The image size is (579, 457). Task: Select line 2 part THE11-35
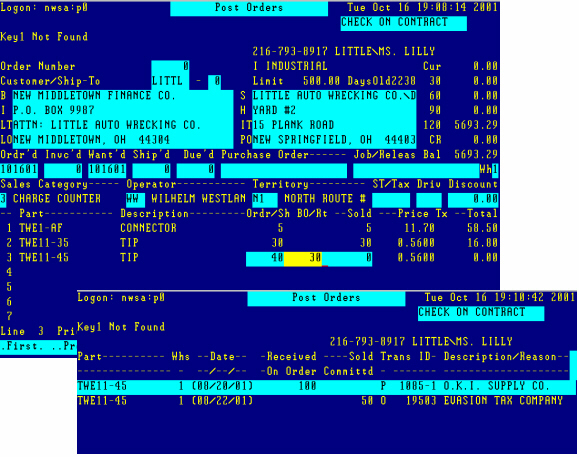point(44,243)
